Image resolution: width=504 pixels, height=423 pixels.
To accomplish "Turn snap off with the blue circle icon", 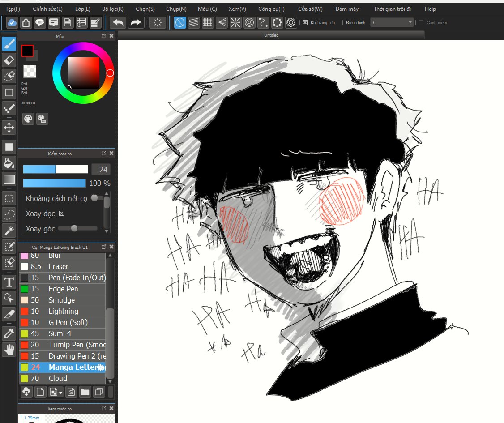I will [180, 22].
